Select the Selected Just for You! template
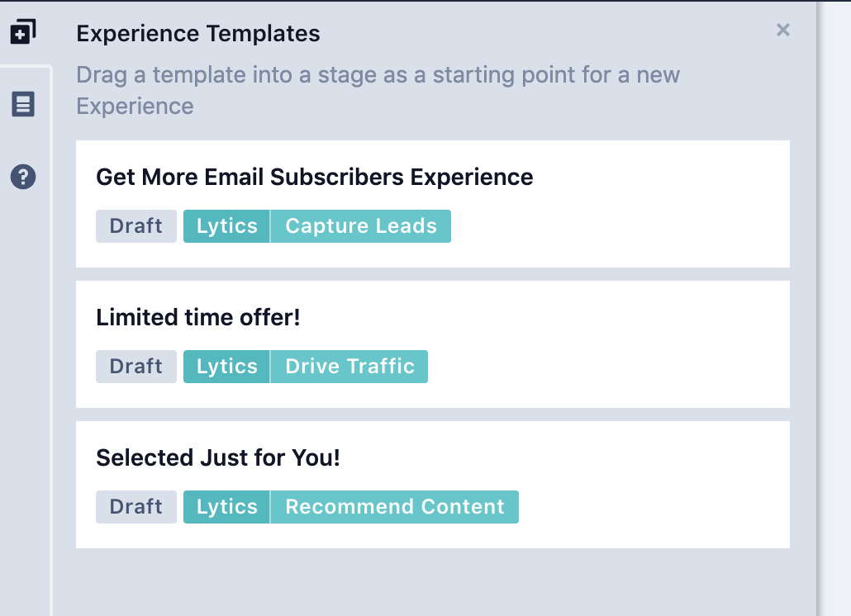Image resolution: width=851 pixels, height=616 pixels. point(218,458)
